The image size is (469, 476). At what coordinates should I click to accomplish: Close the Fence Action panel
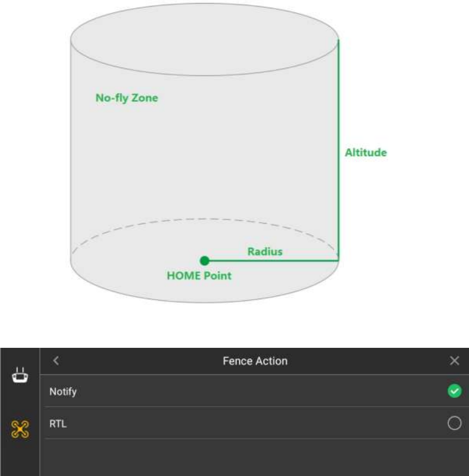click(454, 361)
